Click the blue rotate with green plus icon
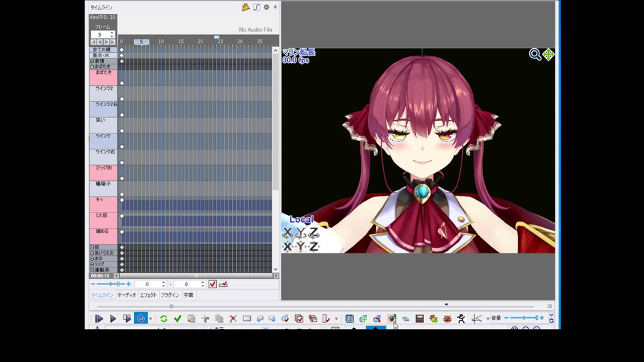644x362 pixels. tap(363, 318)
